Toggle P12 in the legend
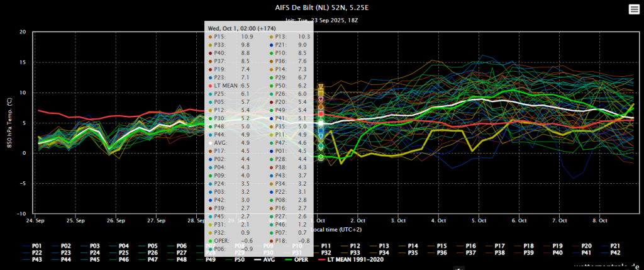The width and height of the screenshot is (644, 270). pos(351,246)
